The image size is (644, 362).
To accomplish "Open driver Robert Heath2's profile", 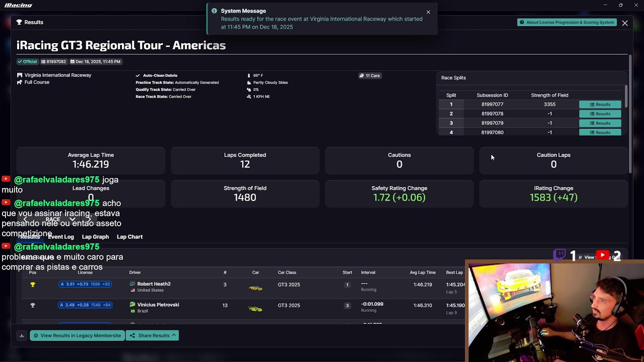I will 154,284.
